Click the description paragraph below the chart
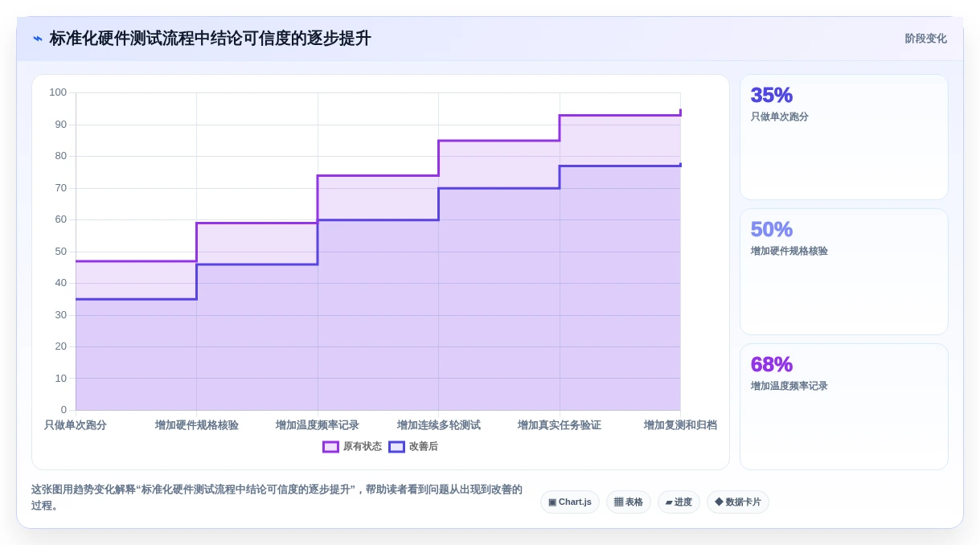Screen dimensions: 980x545 click(277, 498)
